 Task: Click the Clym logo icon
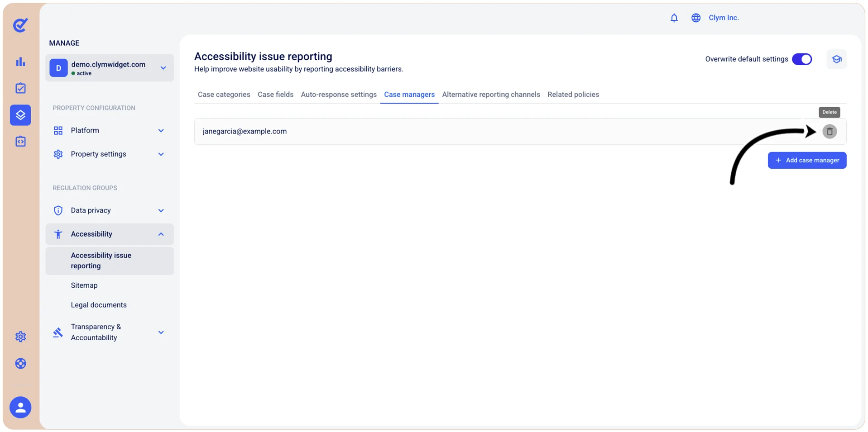click(x=20, y=25)
